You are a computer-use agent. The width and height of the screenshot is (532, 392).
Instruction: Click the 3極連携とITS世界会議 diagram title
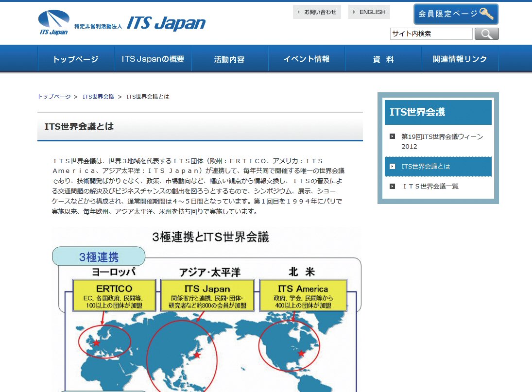pos(210,237)
